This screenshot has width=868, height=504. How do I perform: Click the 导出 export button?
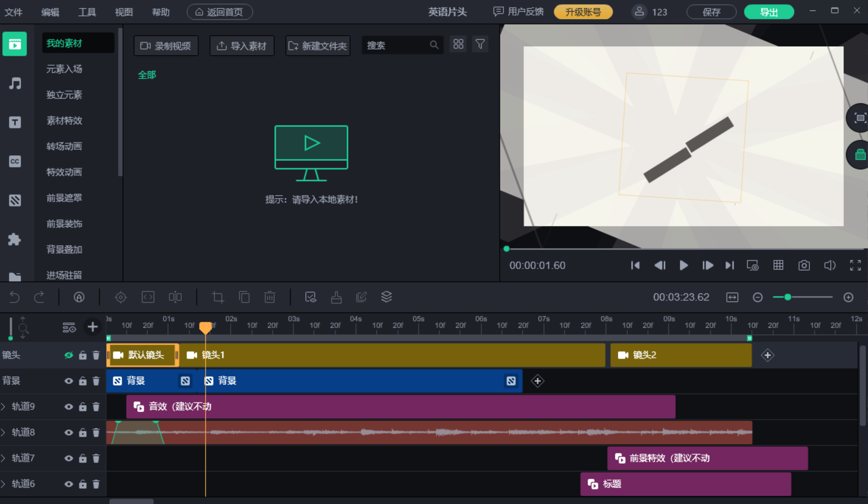[x=769, y=12]
